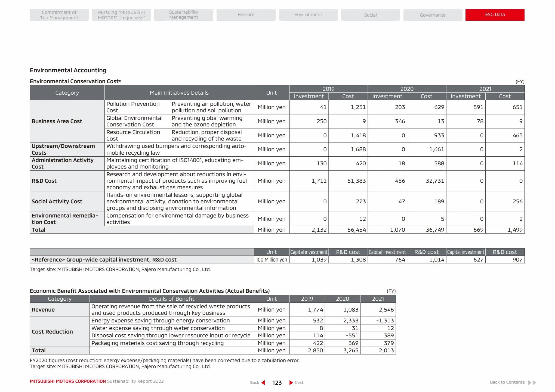
Task: Click the Social Activity Cost cell
Action: point(67,201)
